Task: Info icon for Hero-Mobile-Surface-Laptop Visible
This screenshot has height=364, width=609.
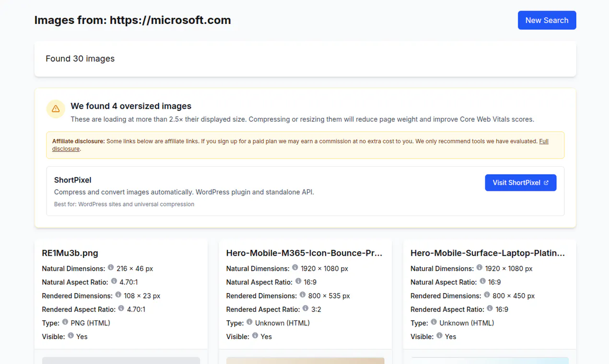Action: click(x=440, y=335)
